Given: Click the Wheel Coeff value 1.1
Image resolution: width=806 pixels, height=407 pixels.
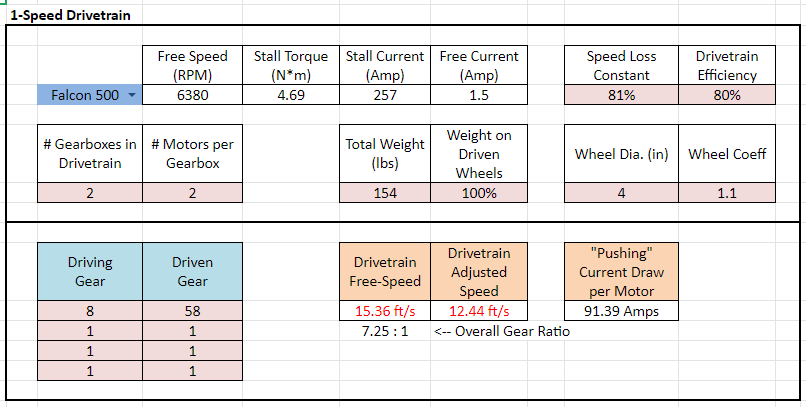Looking at the screenshot, I should tap(727, 194).
